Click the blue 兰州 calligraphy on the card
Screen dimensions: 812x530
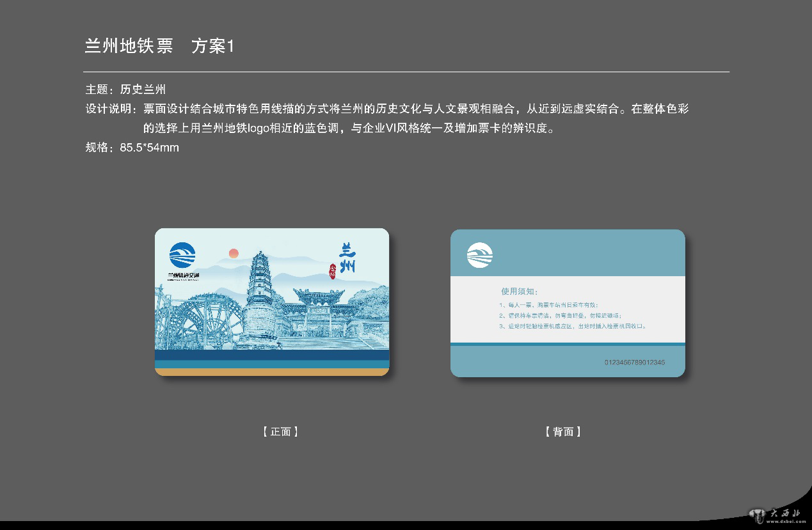(x=347, y=258)
